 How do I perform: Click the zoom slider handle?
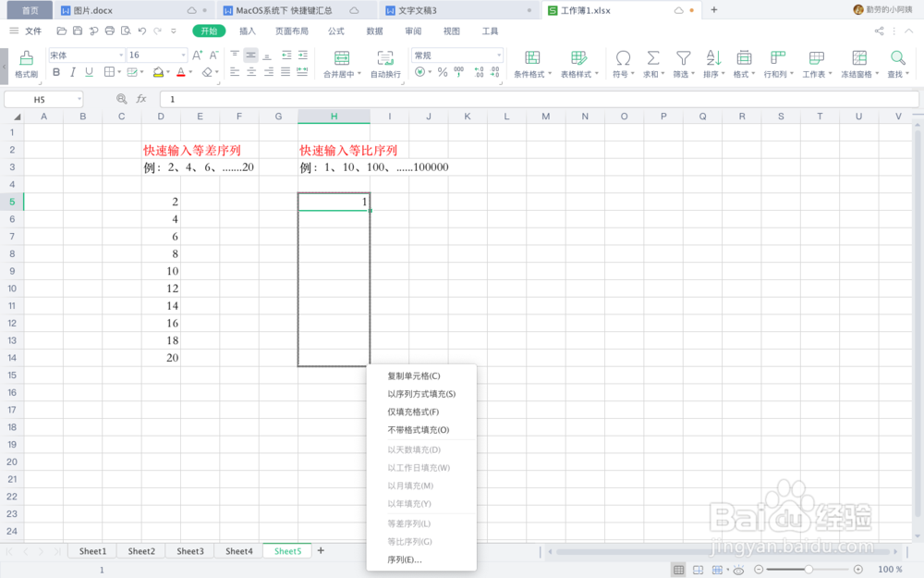[x=808, y=569]
